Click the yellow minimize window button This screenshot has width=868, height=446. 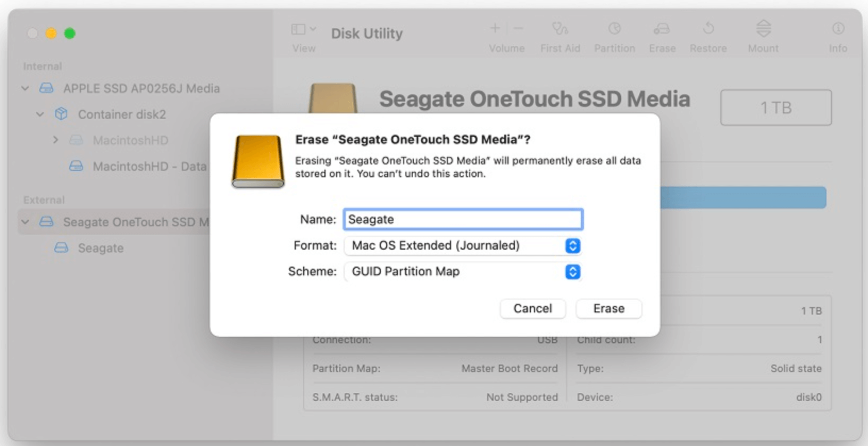pyautogui.click(x=51, y=34)
